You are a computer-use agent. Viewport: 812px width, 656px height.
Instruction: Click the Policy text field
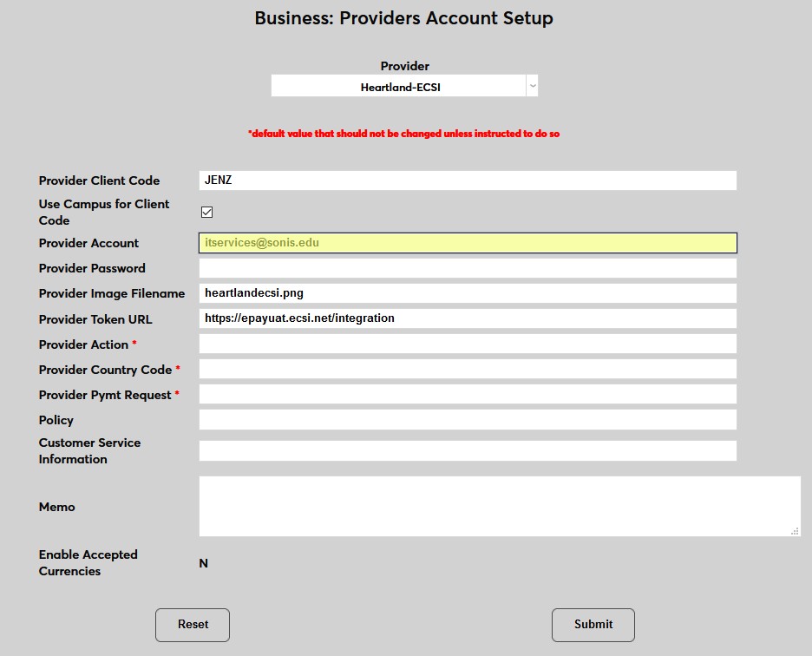[x=468, y=420]
